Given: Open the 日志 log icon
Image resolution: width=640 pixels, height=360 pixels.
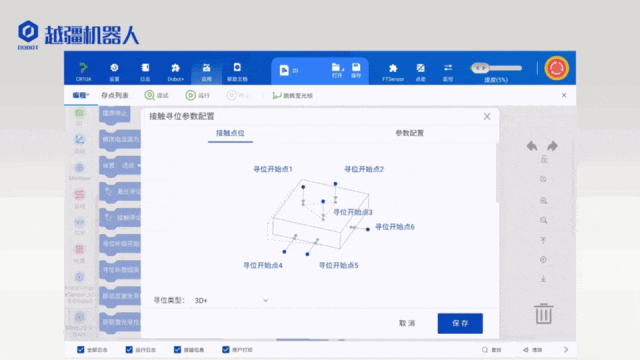Looking at the screenshot, I should coord(145,68).
